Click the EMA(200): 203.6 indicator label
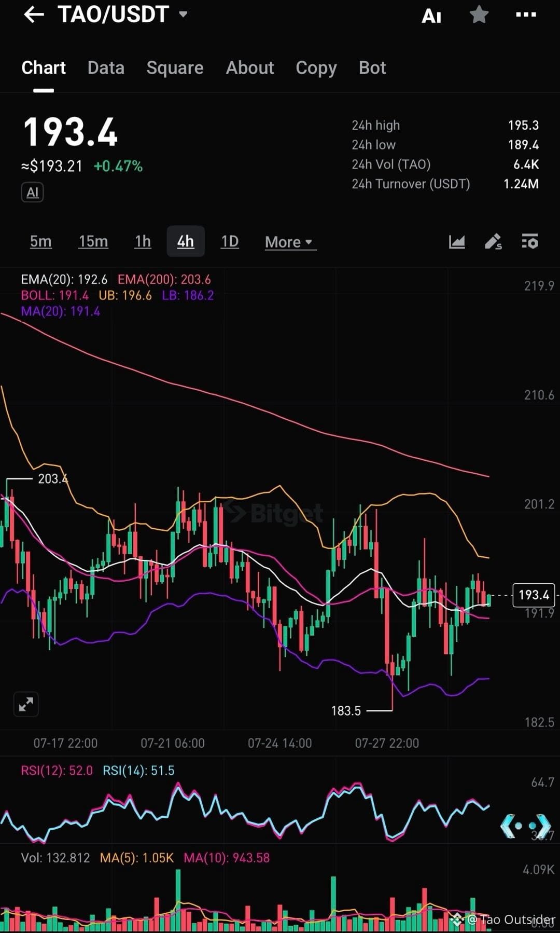Image resolution: width=560 pixels, height=933 pixels. click(164, 280)
